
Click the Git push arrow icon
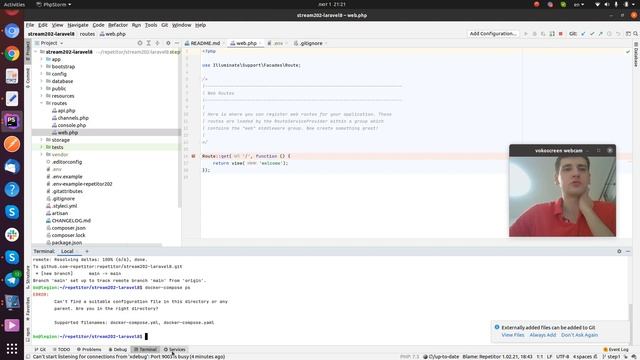point(600,34)
